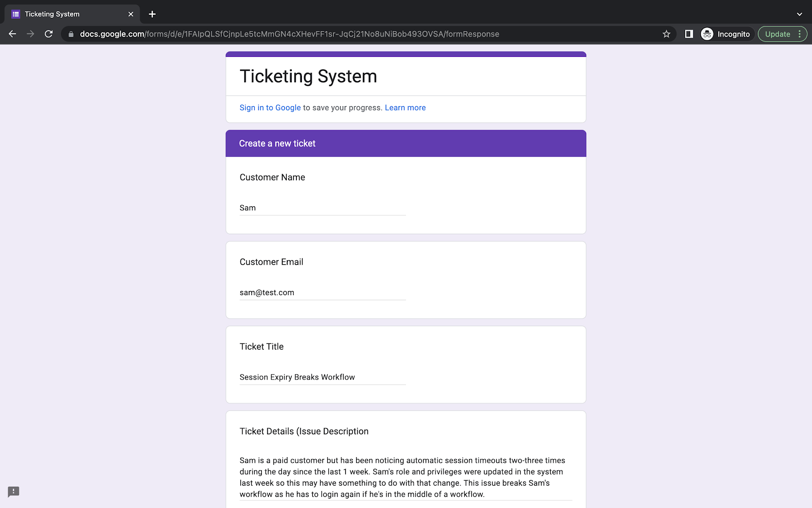This screenshot has height=508, width=812.
Task: Reload the current page
Action: [49, 34]
